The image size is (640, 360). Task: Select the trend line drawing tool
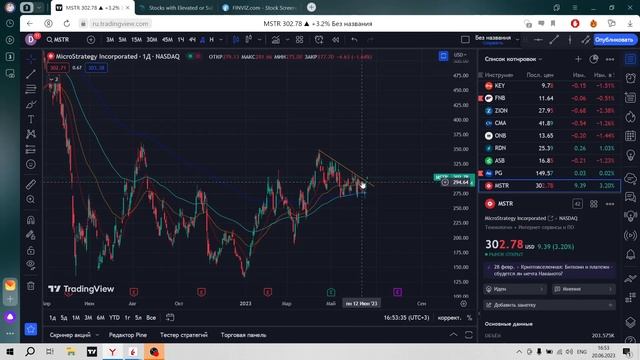(31, 74)
